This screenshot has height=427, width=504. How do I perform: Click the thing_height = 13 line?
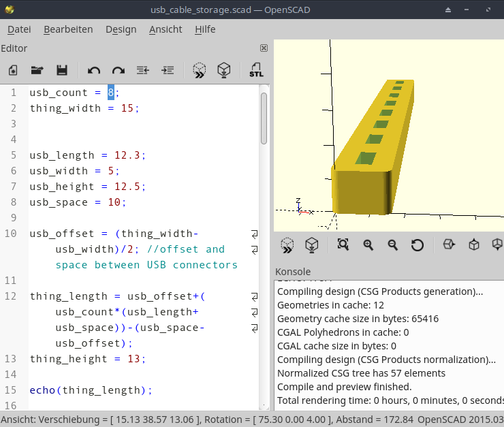88,359
